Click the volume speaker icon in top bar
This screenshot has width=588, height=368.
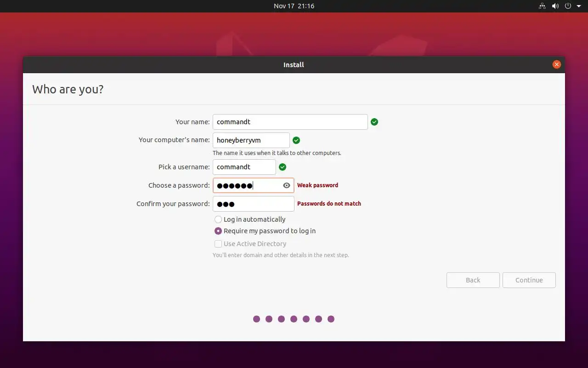pyautogui.click(x=555, y=6)
